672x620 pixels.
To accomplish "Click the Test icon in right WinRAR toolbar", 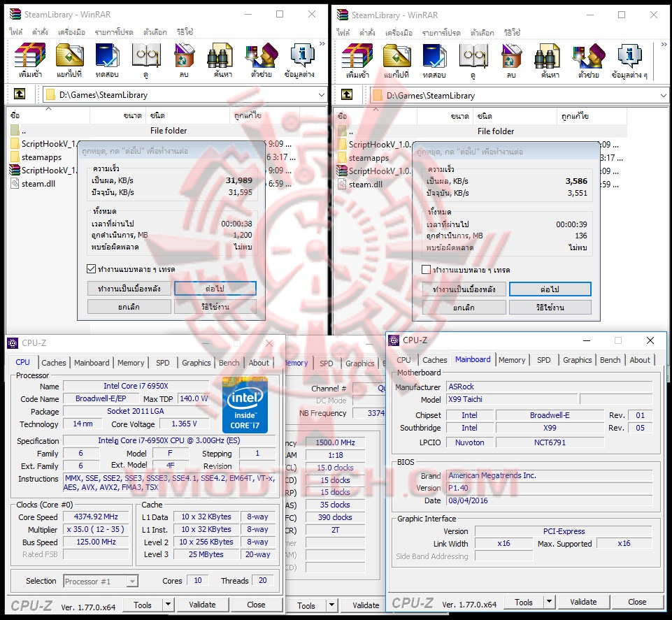I will tap(434, 56).
